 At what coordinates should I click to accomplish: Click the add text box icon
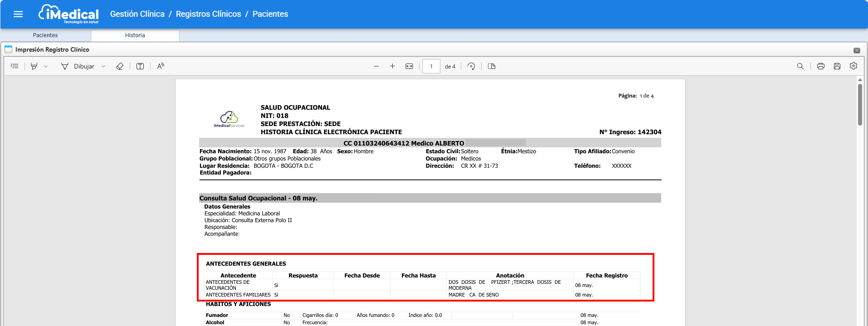point(140,66)
